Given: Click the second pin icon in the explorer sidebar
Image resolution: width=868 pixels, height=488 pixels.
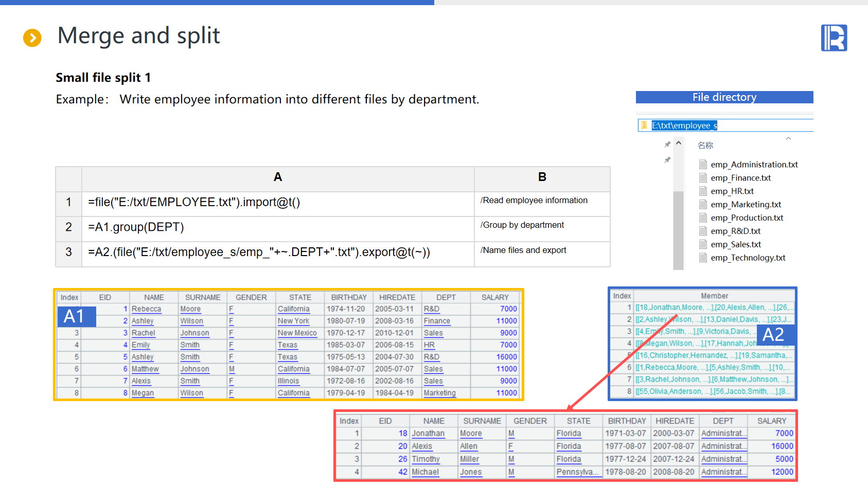Looking at the screenshot, I should (x=667, y=160).
